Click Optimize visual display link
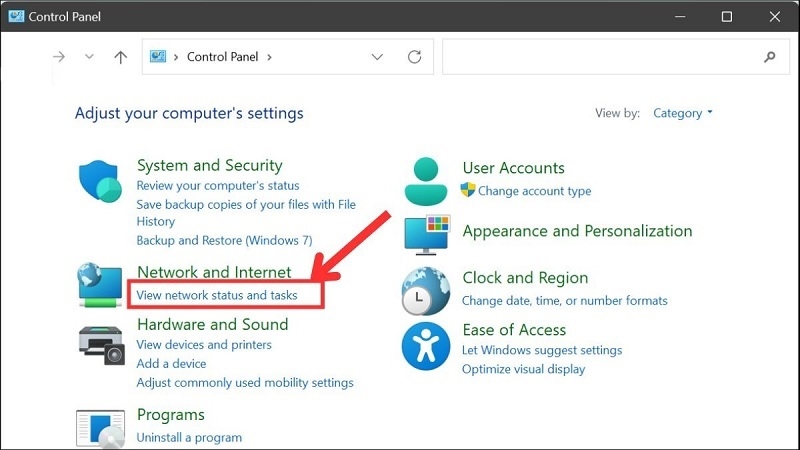The height and width of the screenshot is (450, 800). [523, 369]
